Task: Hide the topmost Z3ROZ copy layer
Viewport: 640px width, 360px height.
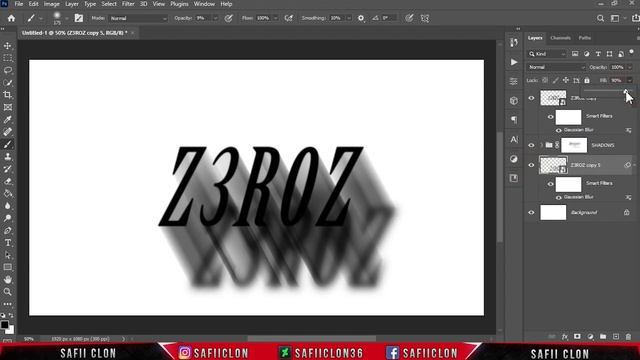Action: point(531,98)
